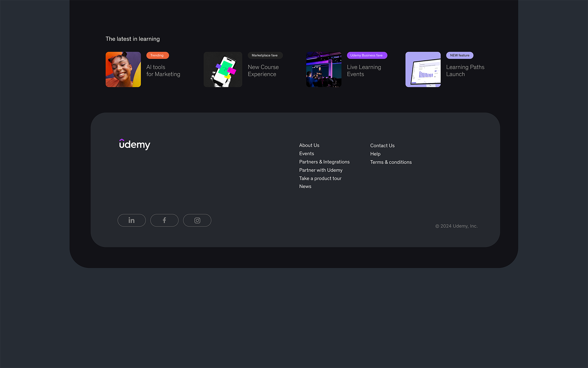Click the LinkedIn social icon button

pos(131,220)
